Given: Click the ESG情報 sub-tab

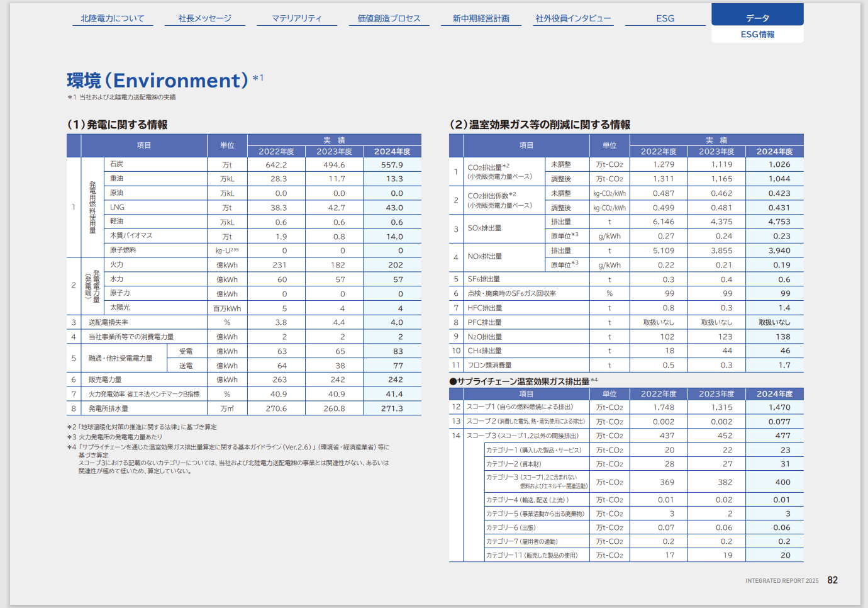Looking at the screenshot, I should (x=757, y=35).
